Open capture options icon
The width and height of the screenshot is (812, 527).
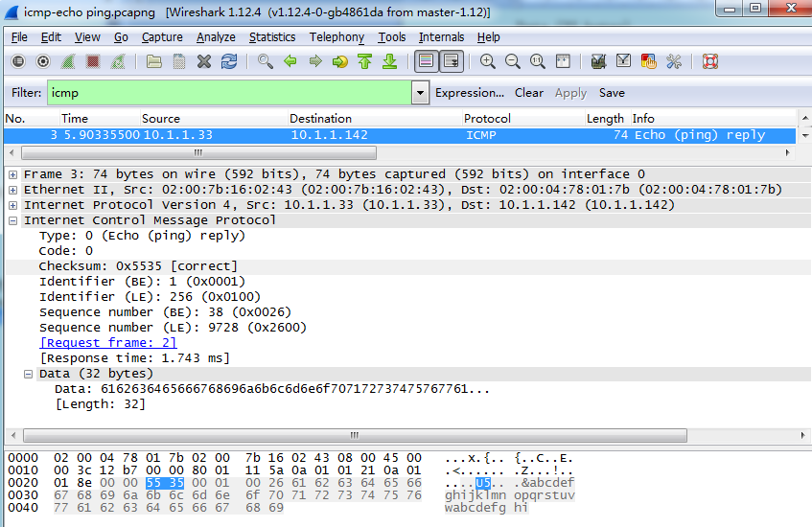pos(43,61)
